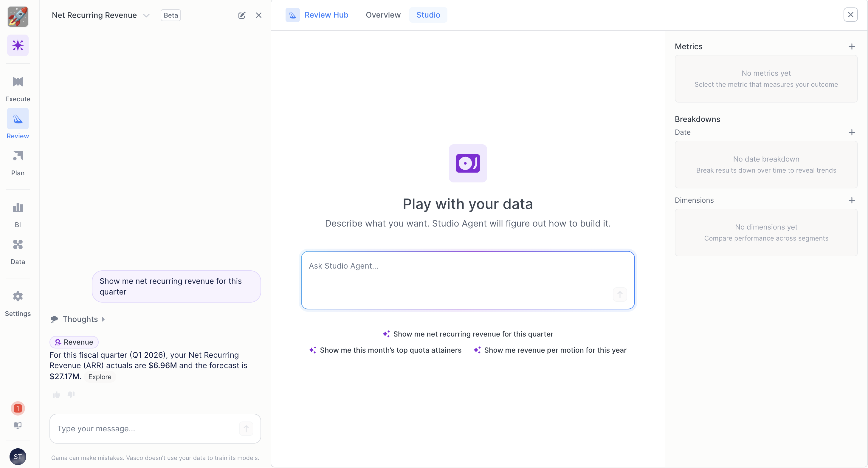Viewport: 868px width, 468px height.
Task: Open the notification badge showing 1
Action: (18, 408)
